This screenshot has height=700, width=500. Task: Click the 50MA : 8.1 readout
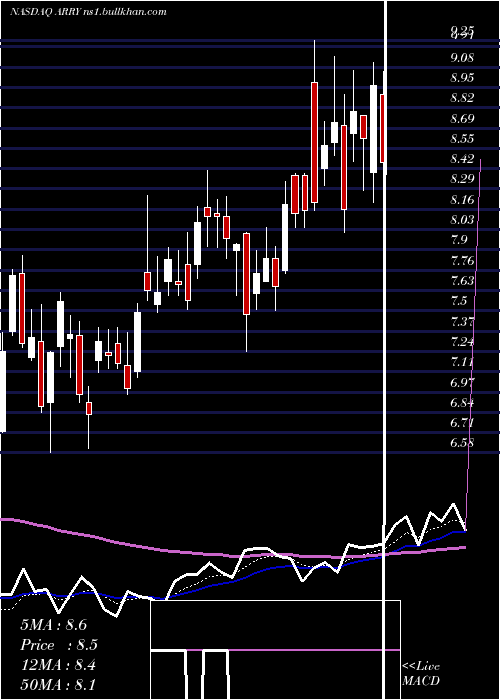click(x=58, y=685)
